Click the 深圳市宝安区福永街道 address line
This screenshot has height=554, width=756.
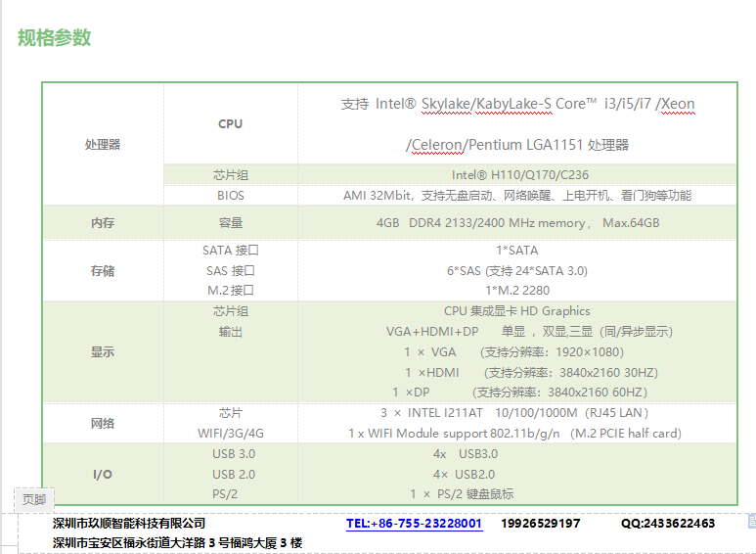(x=177, y=543)
